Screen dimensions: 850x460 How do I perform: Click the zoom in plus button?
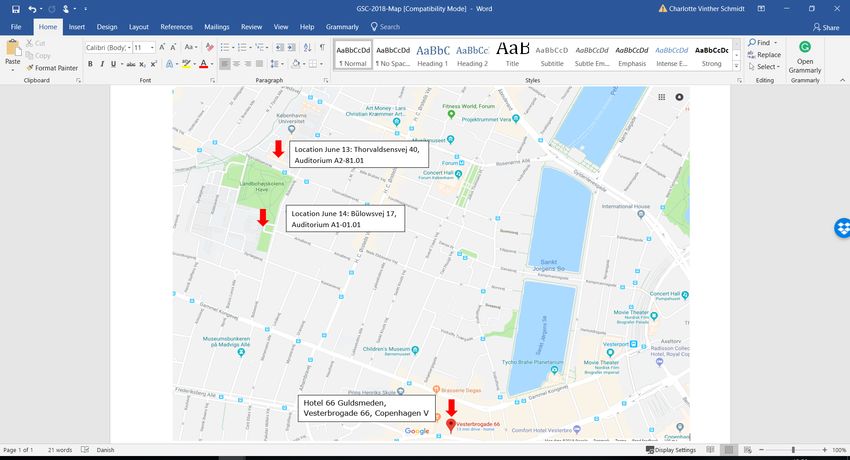click(825, 450)
